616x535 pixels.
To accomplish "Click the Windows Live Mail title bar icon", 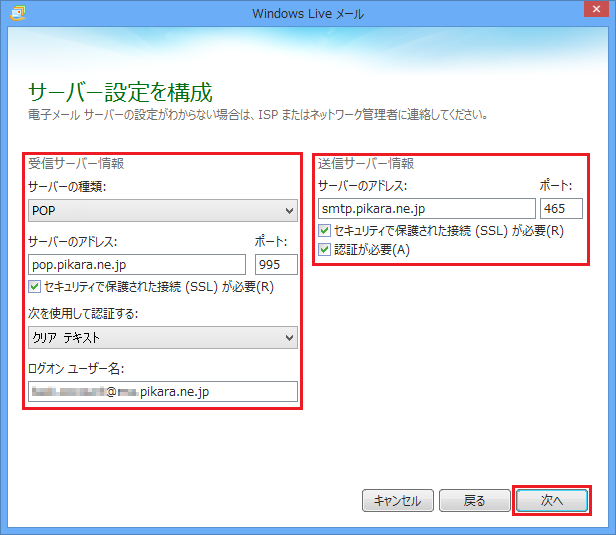I will pyautogui.click(x=18, y=13).
